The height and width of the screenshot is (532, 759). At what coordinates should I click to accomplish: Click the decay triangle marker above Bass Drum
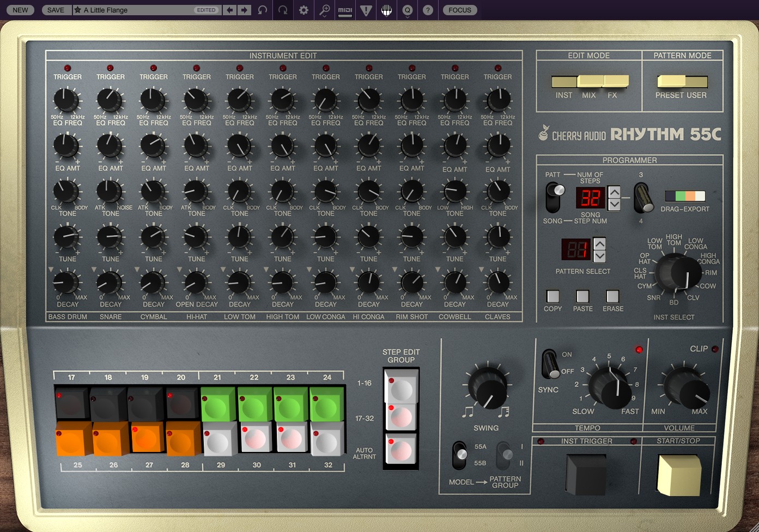coord(51,270)
